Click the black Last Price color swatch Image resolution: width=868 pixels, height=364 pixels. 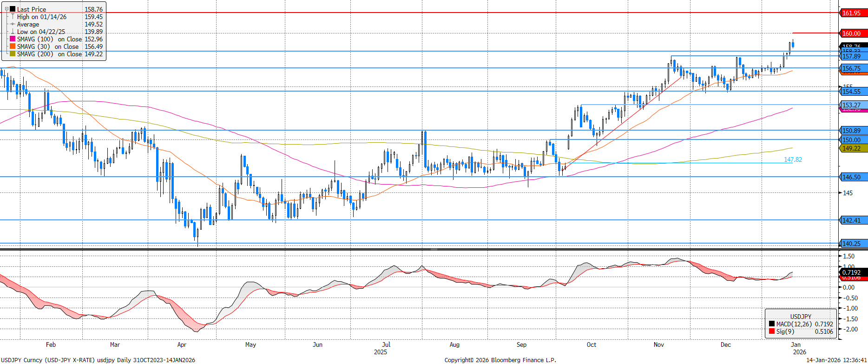(x=13, y=9)
